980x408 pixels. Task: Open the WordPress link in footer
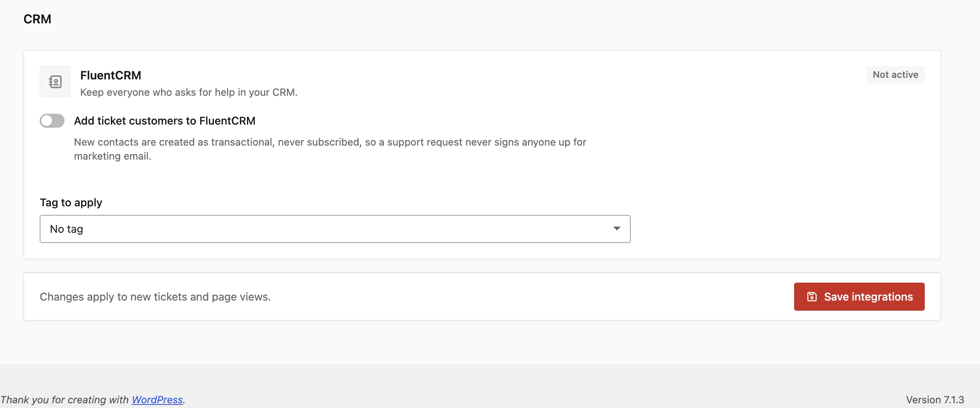(x=157, y=399)
